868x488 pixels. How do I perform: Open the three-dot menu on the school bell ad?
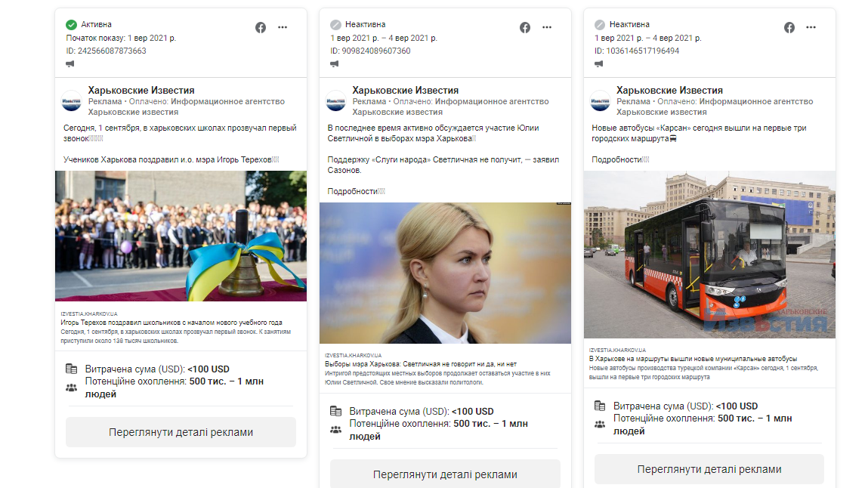tap(283, 27)
